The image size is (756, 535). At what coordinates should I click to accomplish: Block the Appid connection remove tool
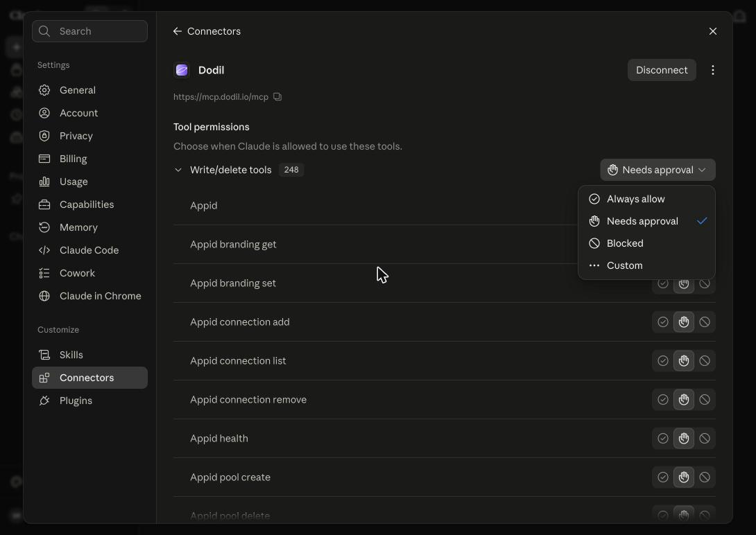coord(705,400)
